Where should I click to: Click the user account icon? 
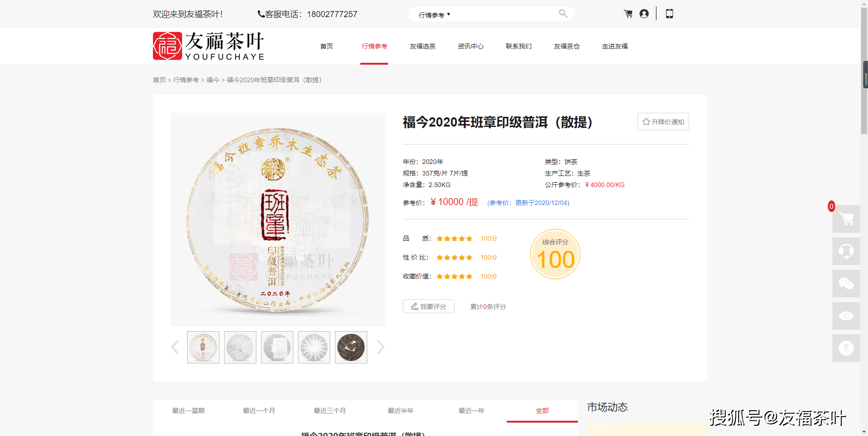point(644,14)
